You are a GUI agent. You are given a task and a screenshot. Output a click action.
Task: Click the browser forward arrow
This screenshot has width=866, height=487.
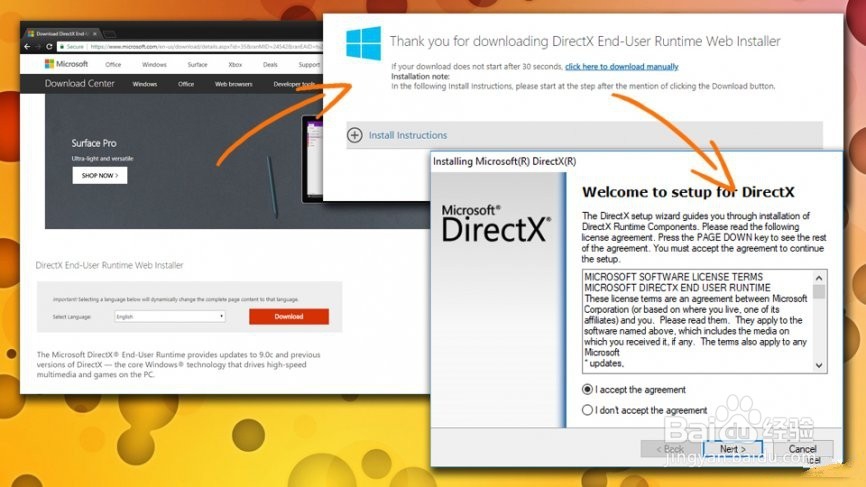tap(38, 47)
